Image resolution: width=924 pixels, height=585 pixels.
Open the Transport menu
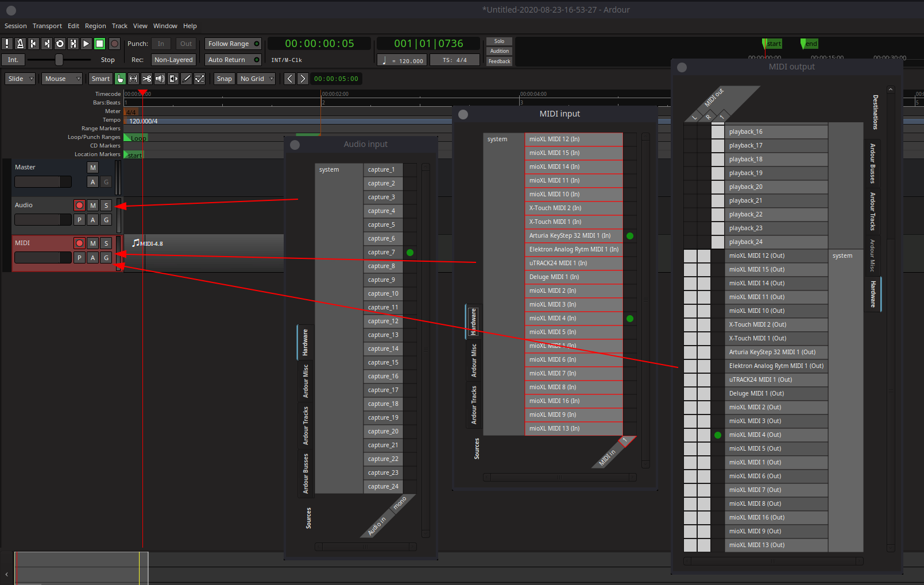(47, 26)
